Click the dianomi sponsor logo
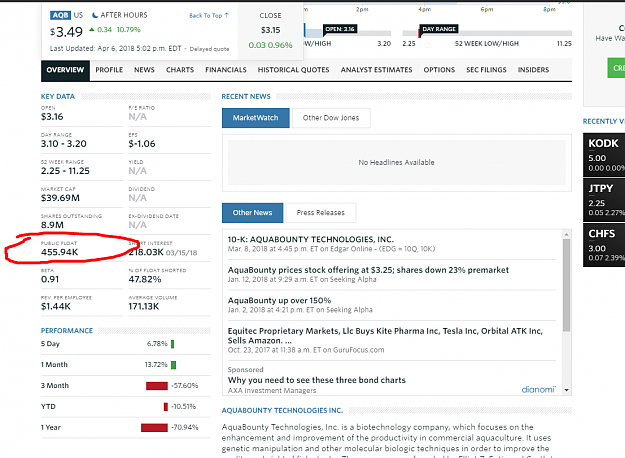The height and width of the screenshot is (458, 625). (539, 389)
